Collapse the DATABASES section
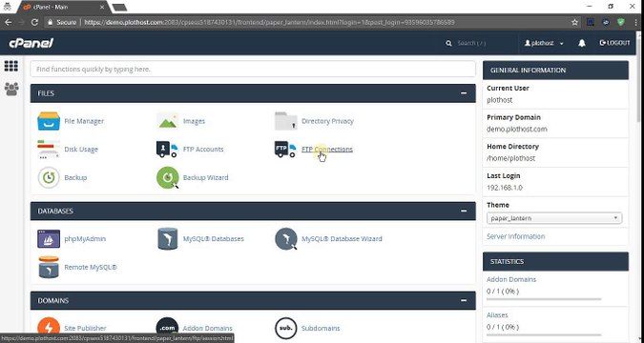Viewport: 644px width, 343px height. tap(464, 211)
